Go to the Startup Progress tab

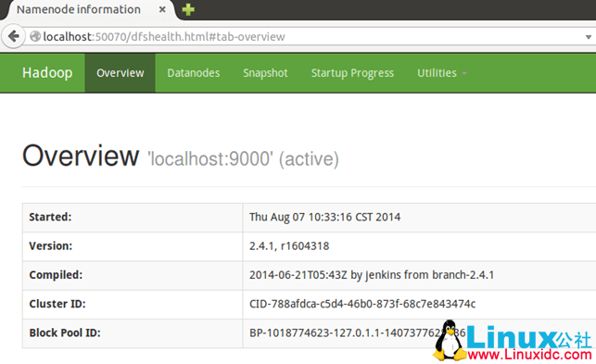pos(352,73)
